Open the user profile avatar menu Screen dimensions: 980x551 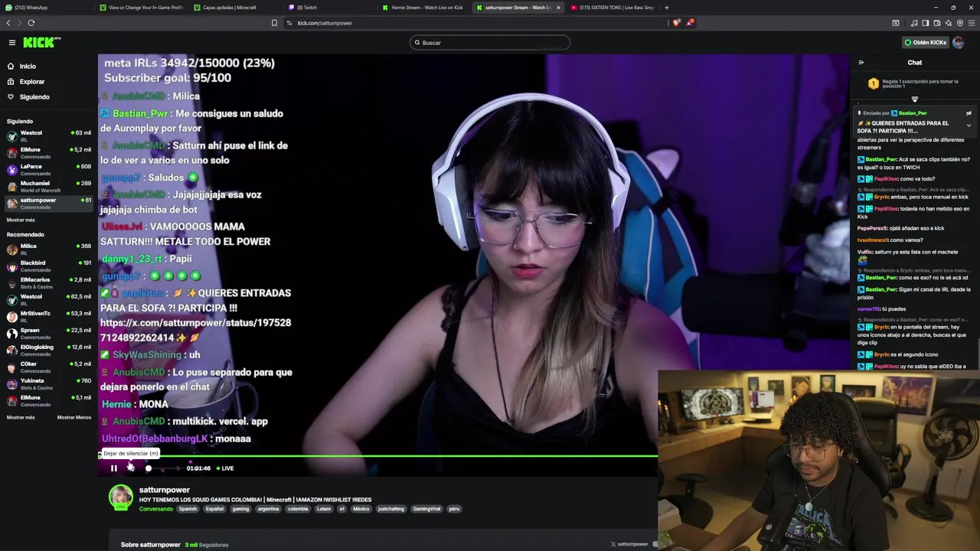pos(958,43)
